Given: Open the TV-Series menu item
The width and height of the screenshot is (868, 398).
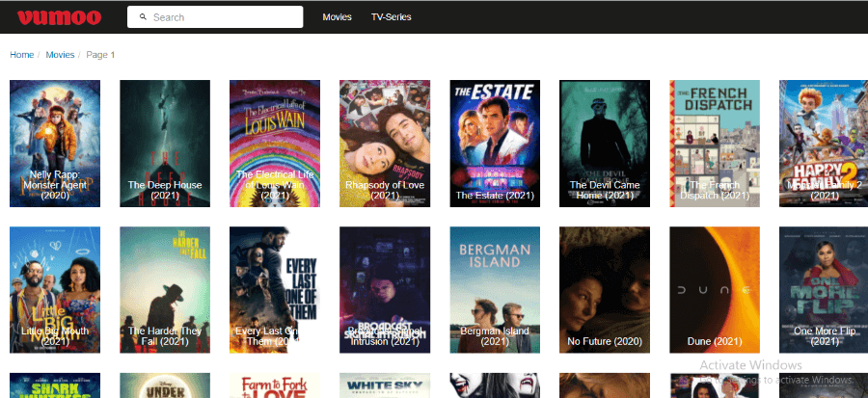Looking at the screenshot, I should (392, 17).
